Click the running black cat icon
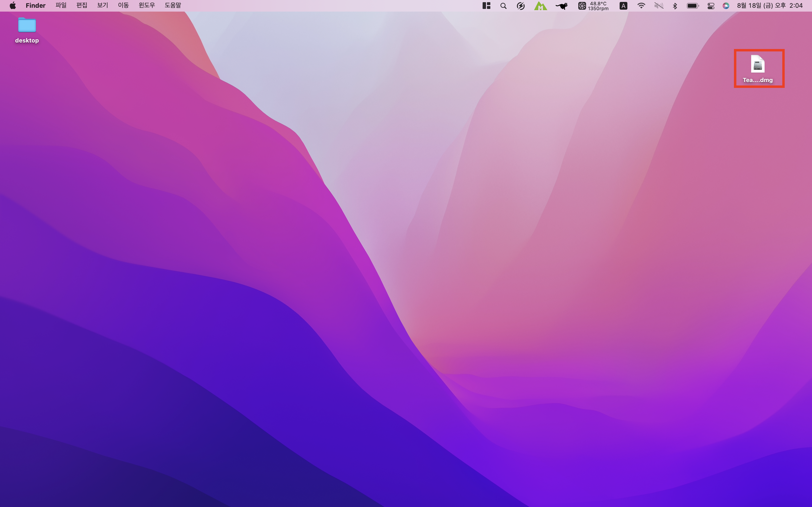812x507 pixels. coord(561,6)
